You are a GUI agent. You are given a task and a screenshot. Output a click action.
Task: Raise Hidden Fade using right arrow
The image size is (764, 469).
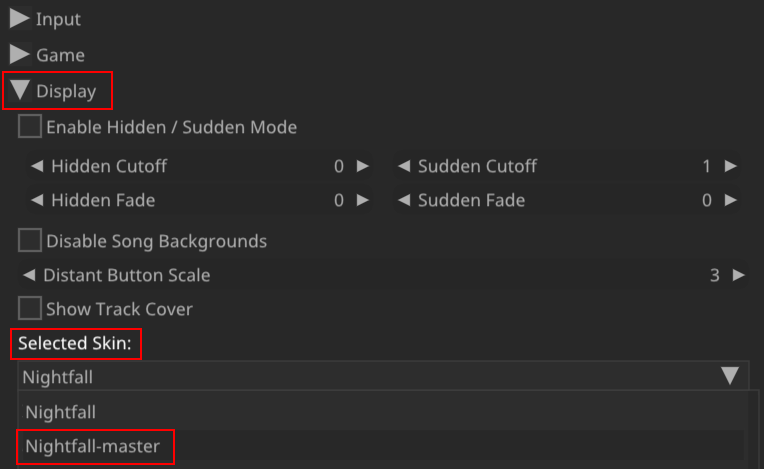tap(363, 201)
